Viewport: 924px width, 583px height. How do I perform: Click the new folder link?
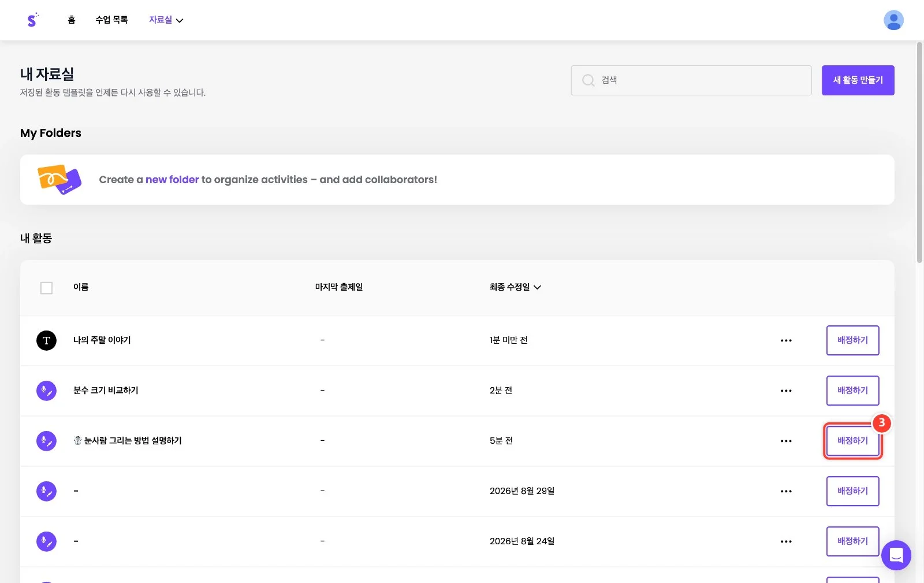click(172, 180)
